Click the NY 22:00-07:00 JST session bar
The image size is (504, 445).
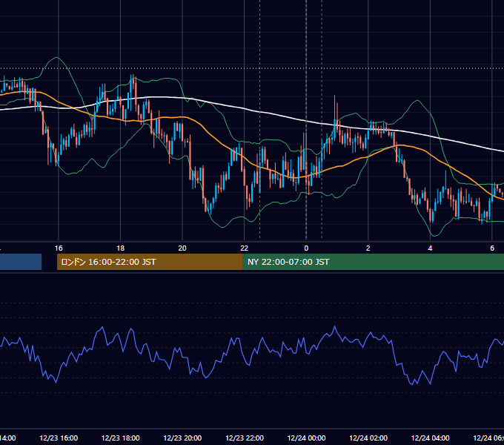click(373, 262)
